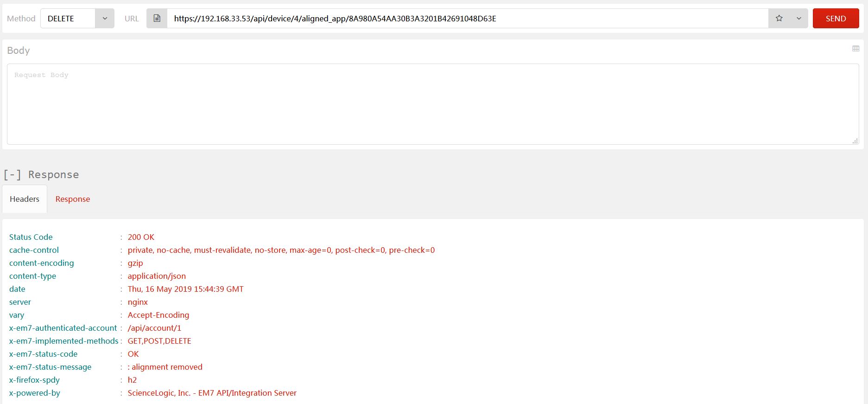Click the table icon in the Body panel

pyautogui.click(x=855, y=49)
